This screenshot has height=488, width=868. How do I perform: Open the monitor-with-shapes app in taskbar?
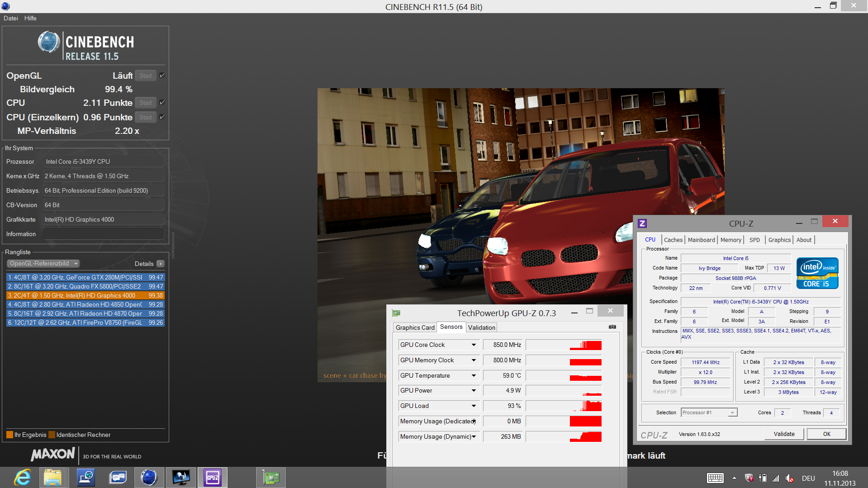(x=181, y=478)
